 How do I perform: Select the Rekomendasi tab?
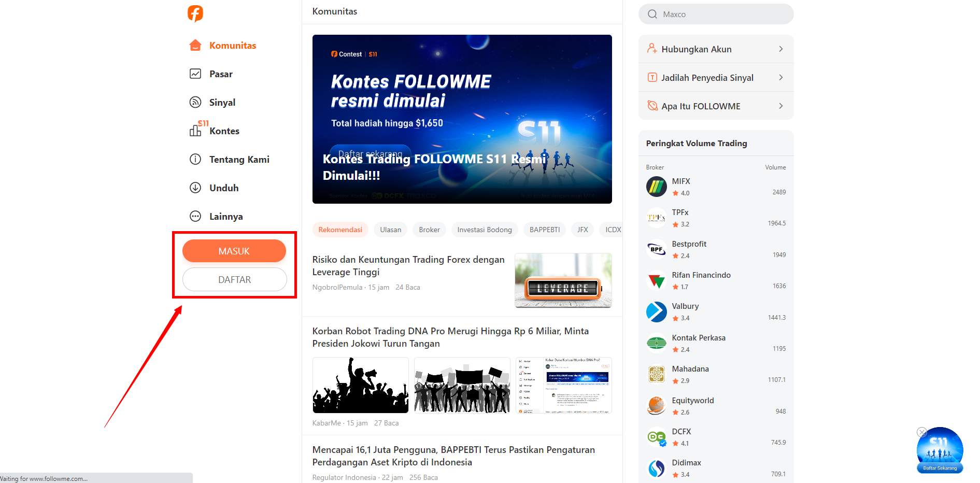pyautogui.click(x=340, y=230)
